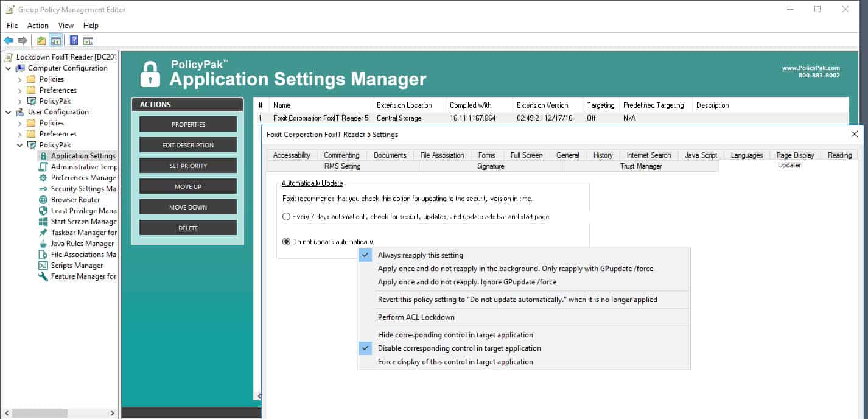The image size is (868, 419).
Task: Select the Application Settings lock icon
Action: point(43,156)
